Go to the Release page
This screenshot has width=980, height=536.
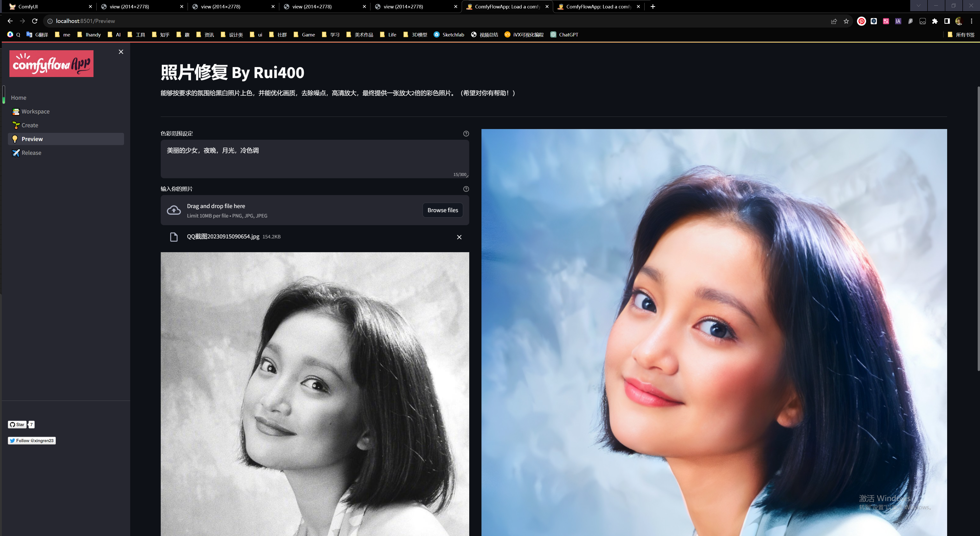tap(31, 153)
